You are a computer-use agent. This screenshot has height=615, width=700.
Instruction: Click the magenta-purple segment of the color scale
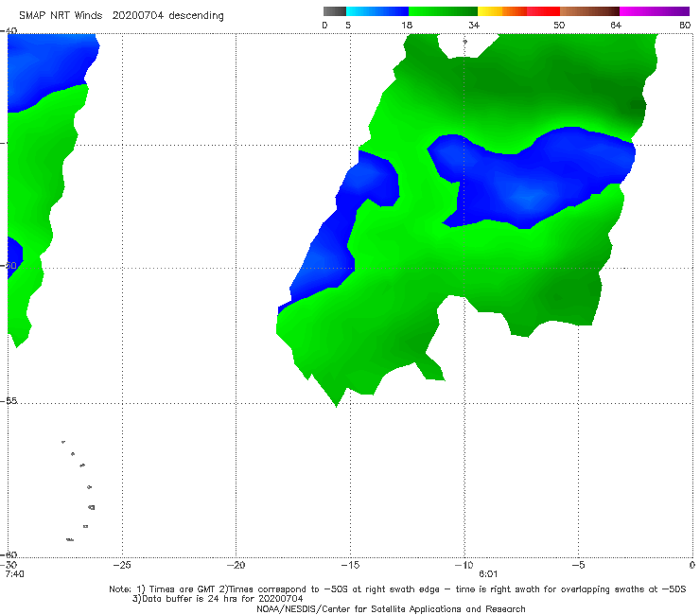[655, 11]
